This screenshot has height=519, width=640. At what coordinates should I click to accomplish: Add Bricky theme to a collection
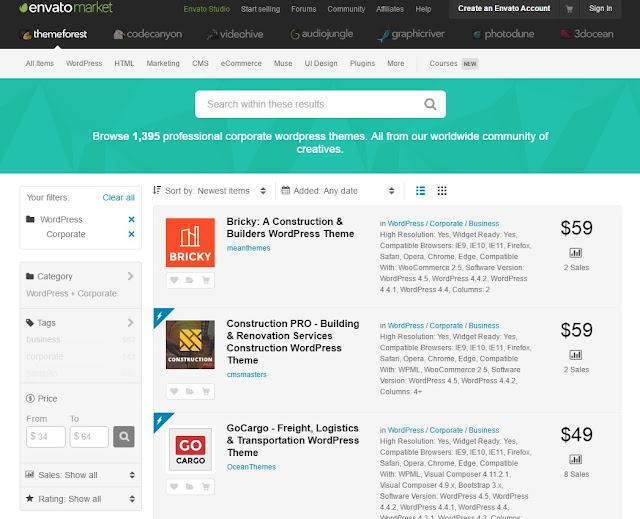(x=190, y=280)
